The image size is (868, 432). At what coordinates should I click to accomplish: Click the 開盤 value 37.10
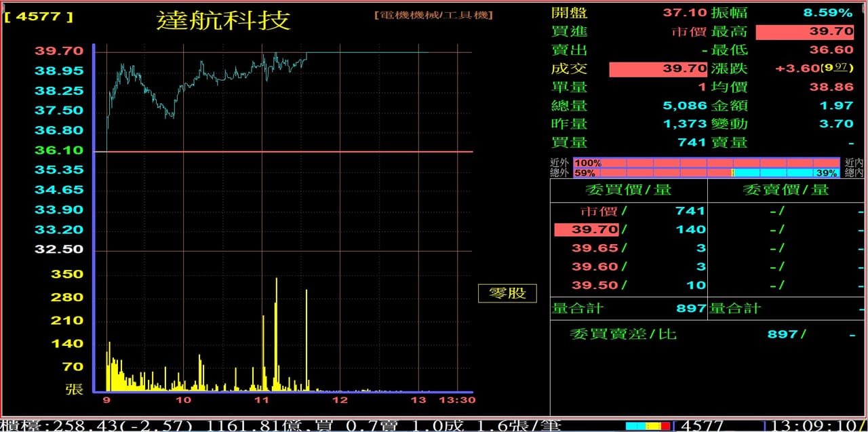click(685, 13)
